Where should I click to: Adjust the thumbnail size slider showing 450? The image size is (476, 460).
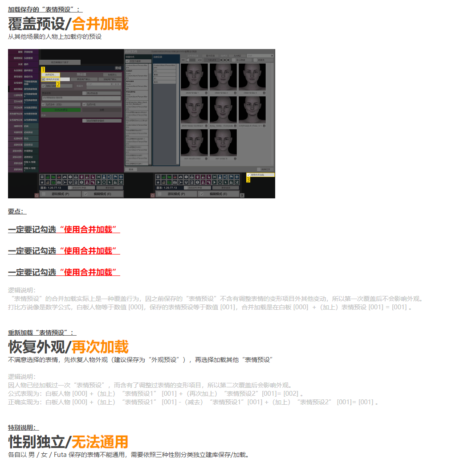tap(191, 60)
